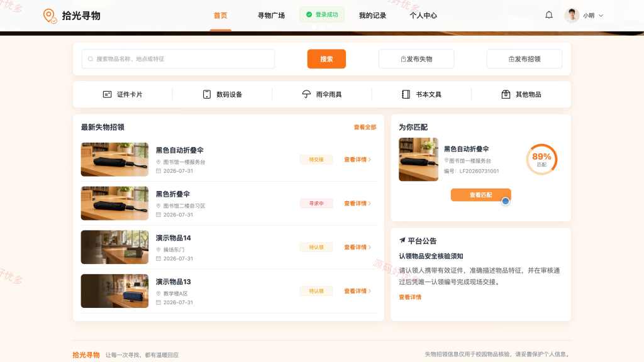Open thumbnail of 演示物品13
Image resolution: width=644 pixels, height=362 pixels.
pyautogui.click(x=114, y=291)
